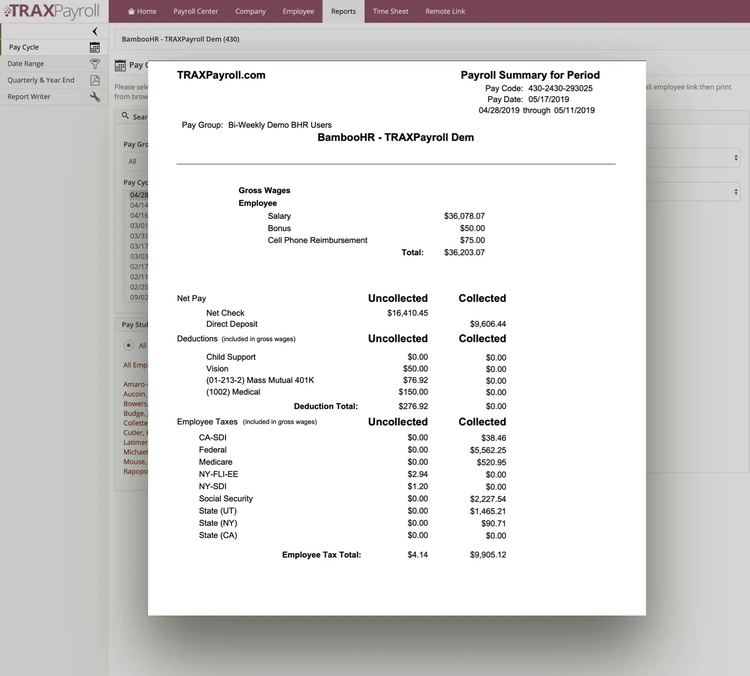
Task: Click the Pay Cycle calendar icon
Action: [95, 47]
